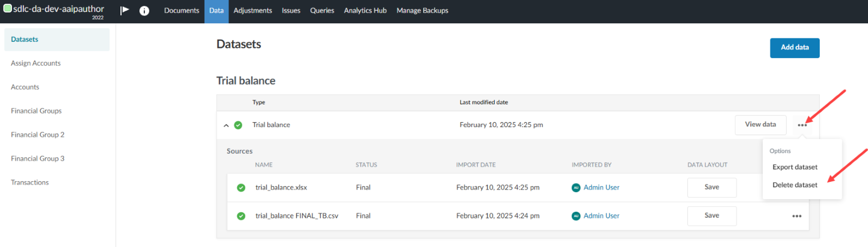Open Admin User link for trial_balance.xlsx
The image size is (868, 247).
[x=601, y=187]
